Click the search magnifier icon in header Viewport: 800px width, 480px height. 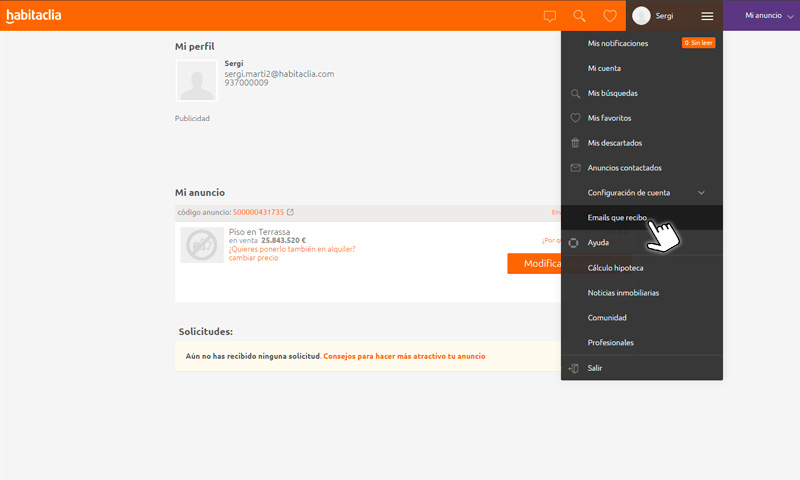click(x=579, y=16)
